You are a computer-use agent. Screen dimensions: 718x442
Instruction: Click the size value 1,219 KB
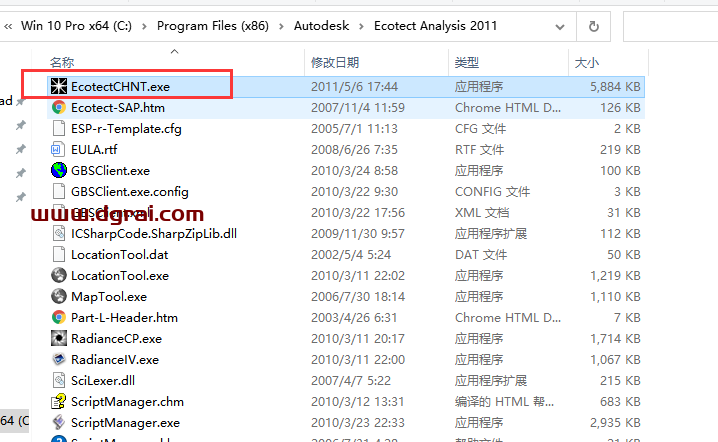[x=615, y=276]
